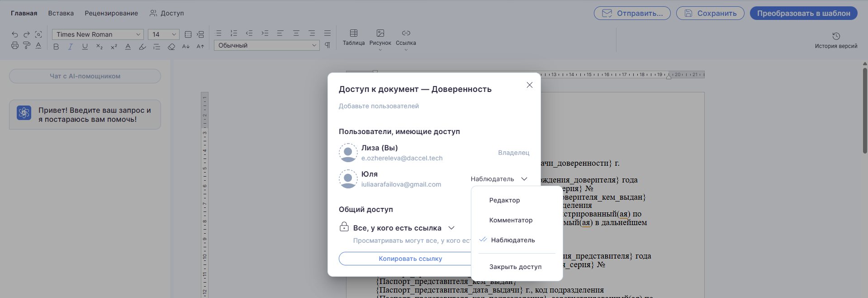Click the eraser clear formatting icon
Screen dimensions: 868x298
(x=171, y=47)
